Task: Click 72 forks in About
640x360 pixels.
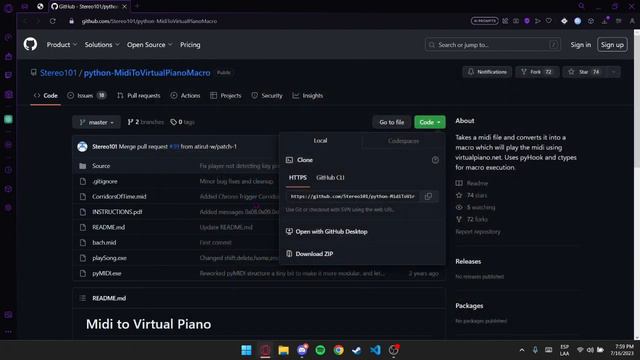Action: coord(471,219)
